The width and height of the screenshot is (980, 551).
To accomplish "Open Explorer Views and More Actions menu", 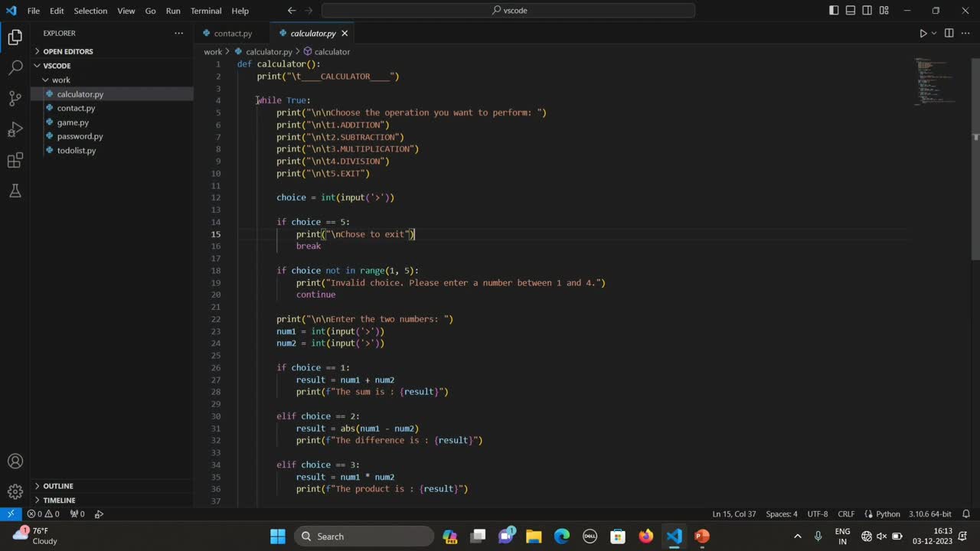I will 178,34.
